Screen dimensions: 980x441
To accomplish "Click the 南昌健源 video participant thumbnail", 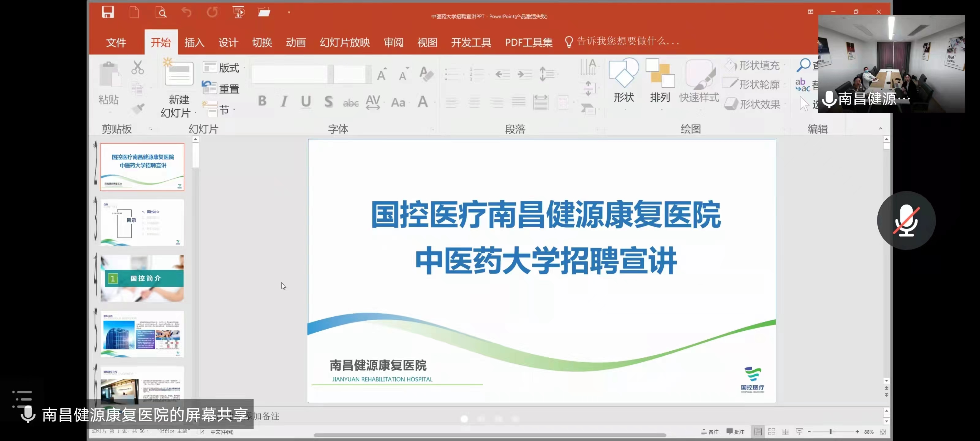I will pos(891,63).
